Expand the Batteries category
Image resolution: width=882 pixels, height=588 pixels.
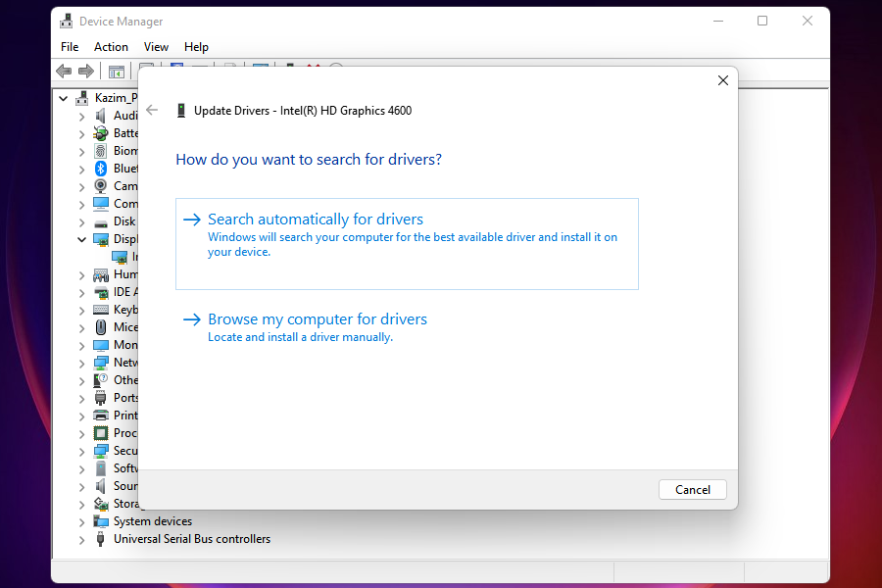(82, 134)
